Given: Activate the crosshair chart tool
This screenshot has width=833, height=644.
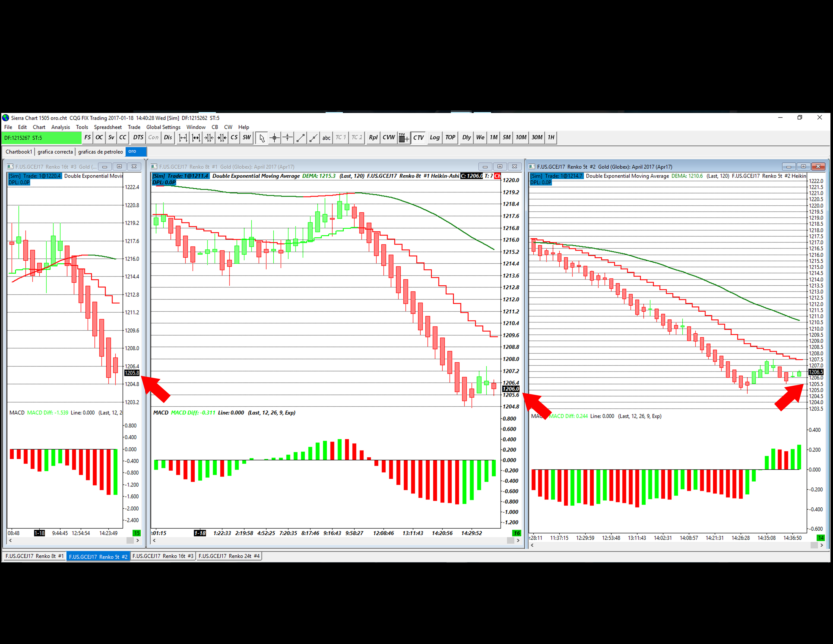Looking at the screenshot, I should pyautogui.click(x=274, y=138).
